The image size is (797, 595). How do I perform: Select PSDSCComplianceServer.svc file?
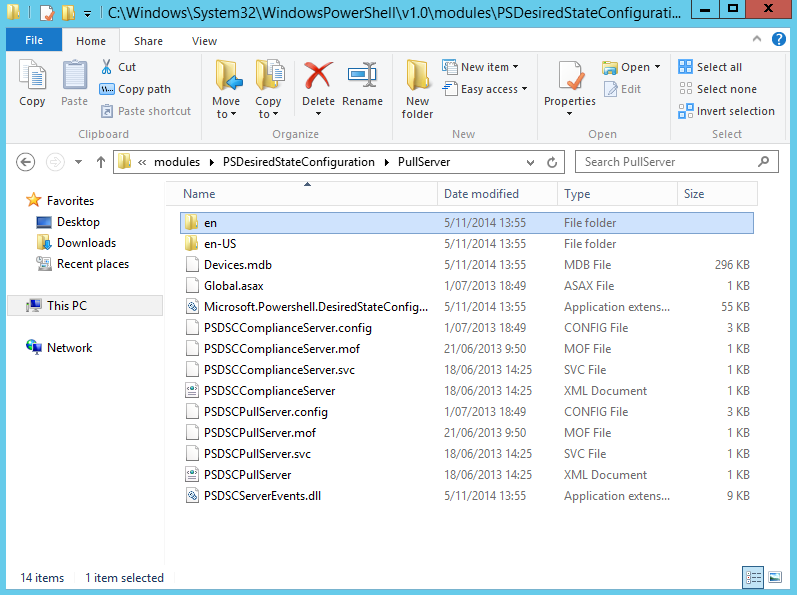click(x=467, y=370)
